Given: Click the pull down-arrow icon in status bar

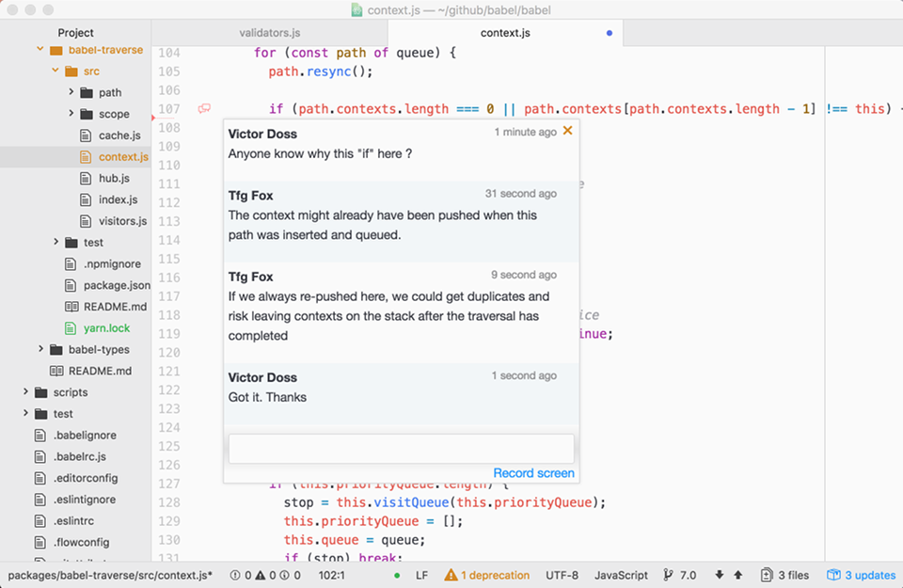Looking at the screenshot, I should [719, 574].
